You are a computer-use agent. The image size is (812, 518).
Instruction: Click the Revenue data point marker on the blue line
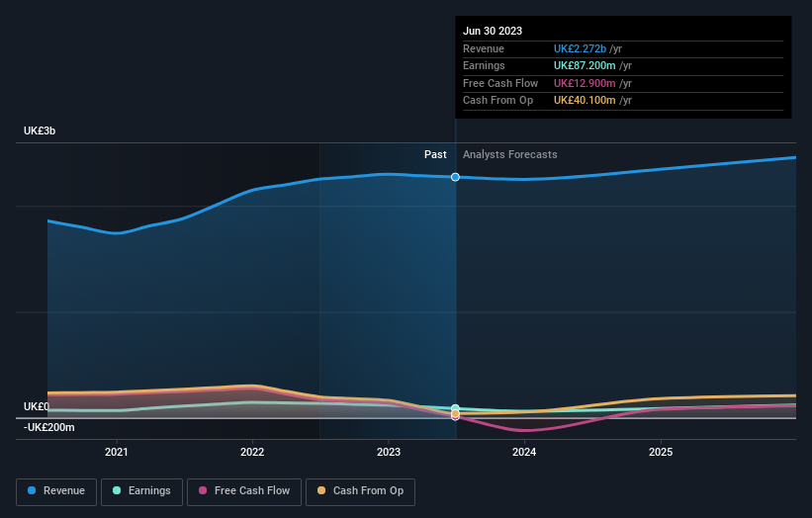(455, 177)
